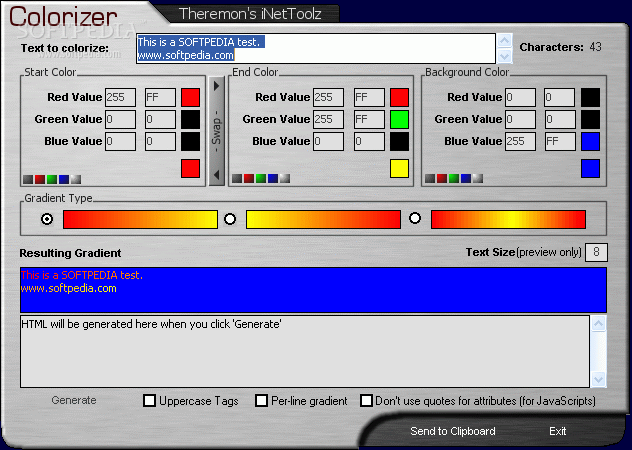Click the blue preset icon under Start Color
The image size is (632, 450).
point(64,179)
